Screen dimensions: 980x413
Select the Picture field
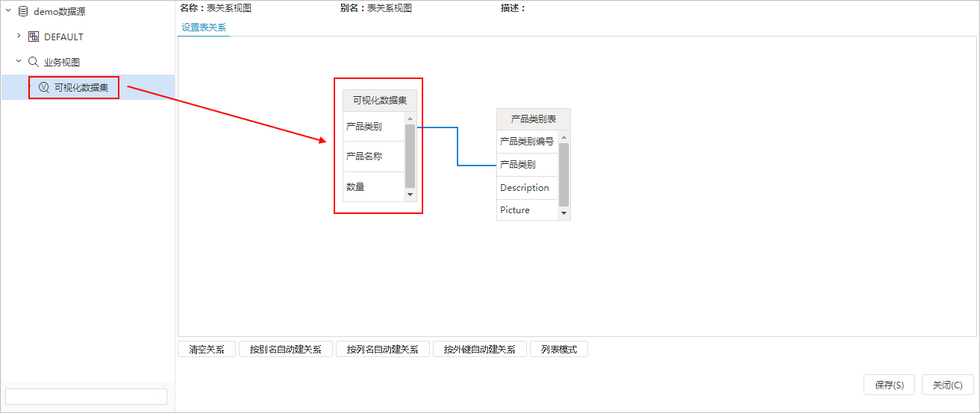pyautogui.click(x=527, y=209)
